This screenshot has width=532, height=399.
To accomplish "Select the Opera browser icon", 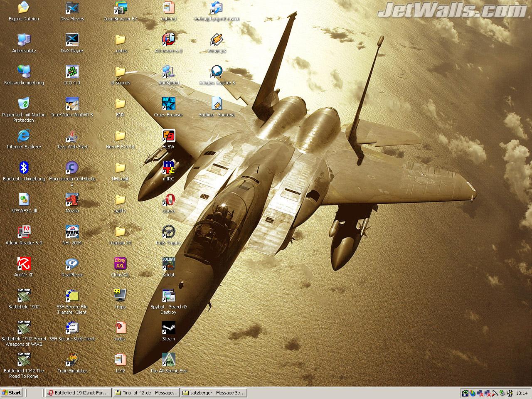I will pyautogui.click(x=168, y=200).
